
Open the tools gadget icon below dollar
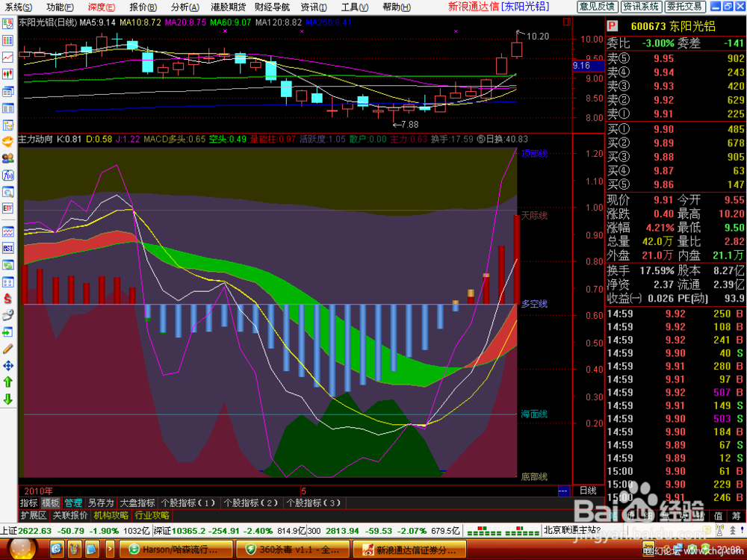pos(7,315)
